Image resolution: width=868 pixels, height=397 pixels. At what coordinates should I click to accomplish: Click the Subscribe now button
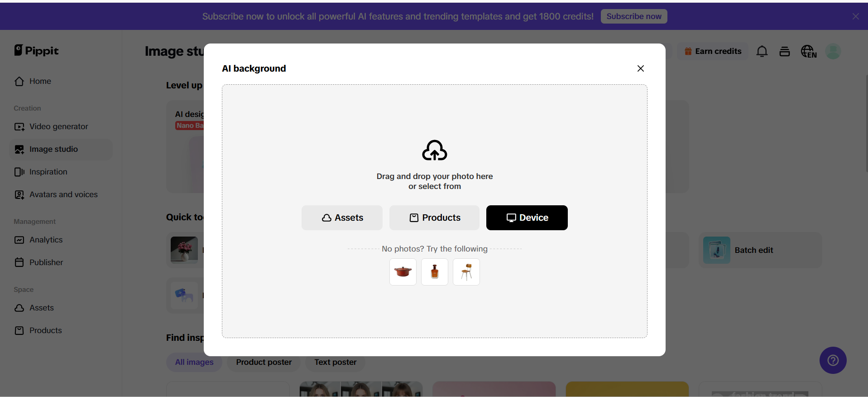[633, 16]
